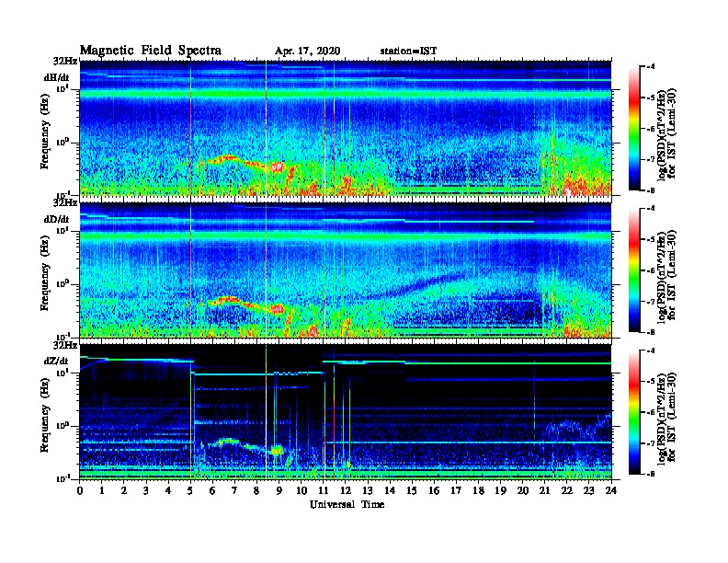
Task: Click the '-6' tick on dD/dt colorbar
Action: pos(651,270)
